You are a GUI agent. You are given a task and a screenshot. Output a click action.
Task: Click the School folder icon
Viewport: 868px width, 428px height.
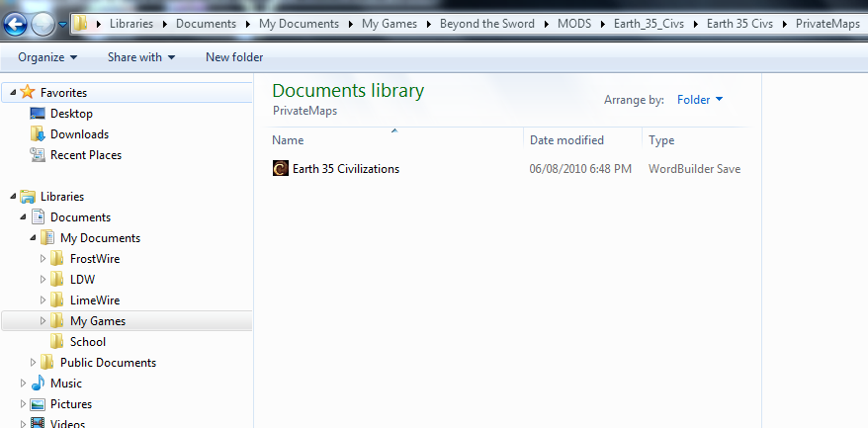pos(56,342)
